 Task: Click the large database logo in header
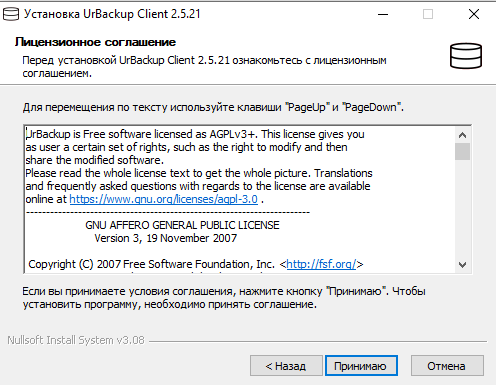coord(466,56)
